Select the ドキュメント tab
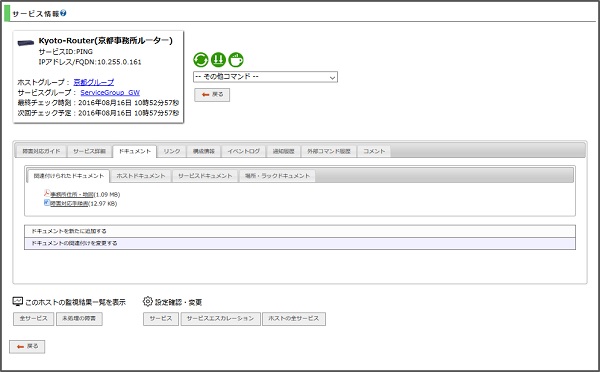This screenshot has height=372, width=600. point(135,152)
